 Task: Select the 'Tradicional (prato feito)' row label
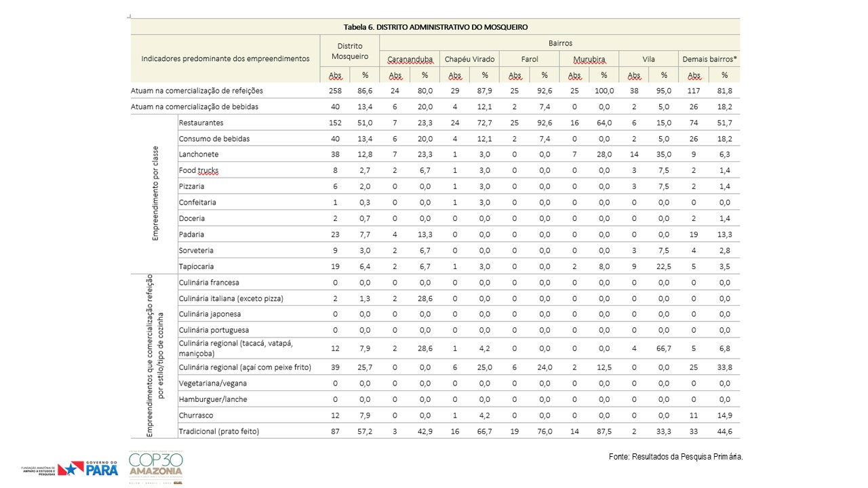pyautogui.click(x=219, y=431)
